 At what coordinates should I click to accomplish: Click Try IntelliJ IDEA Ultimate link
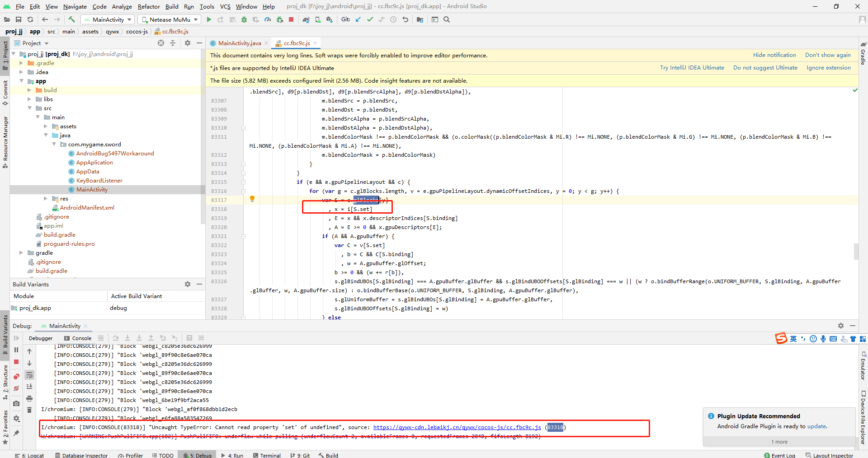[x=692, y=68]
